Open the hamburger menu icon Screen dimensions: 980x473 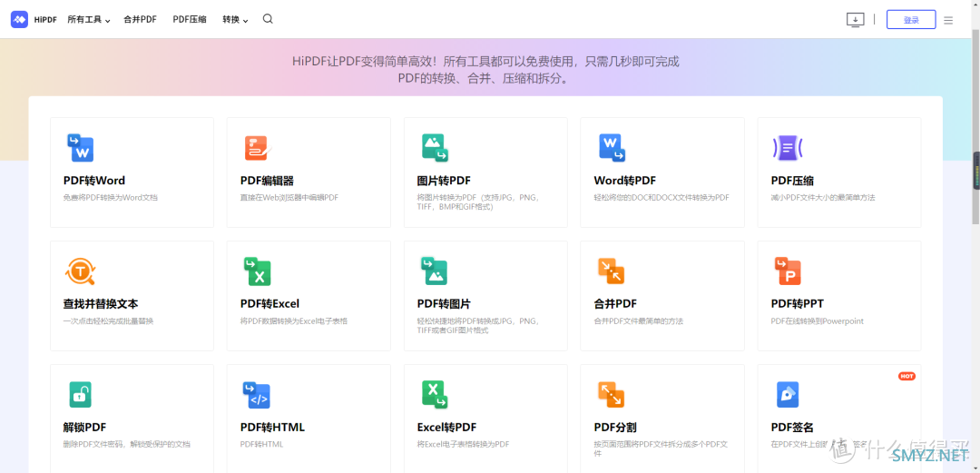[x=948, y=20]
